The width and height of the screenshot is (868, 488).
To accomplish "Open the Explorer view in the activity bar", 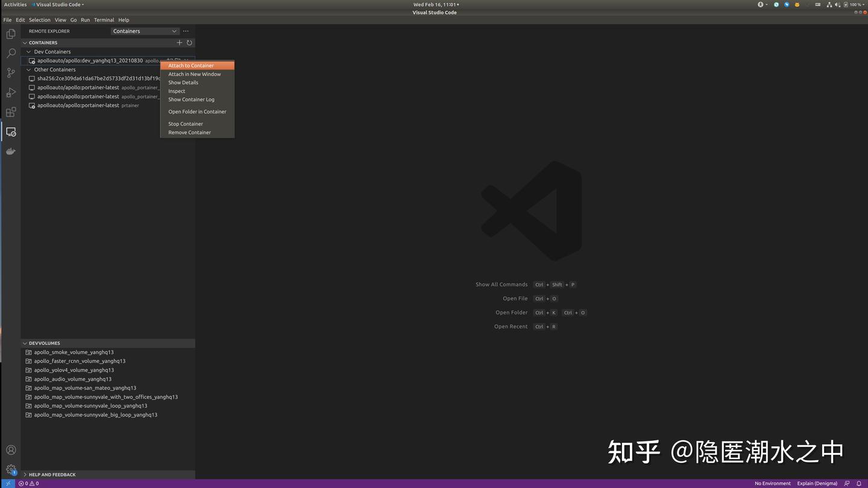I will tap(10, 34).
